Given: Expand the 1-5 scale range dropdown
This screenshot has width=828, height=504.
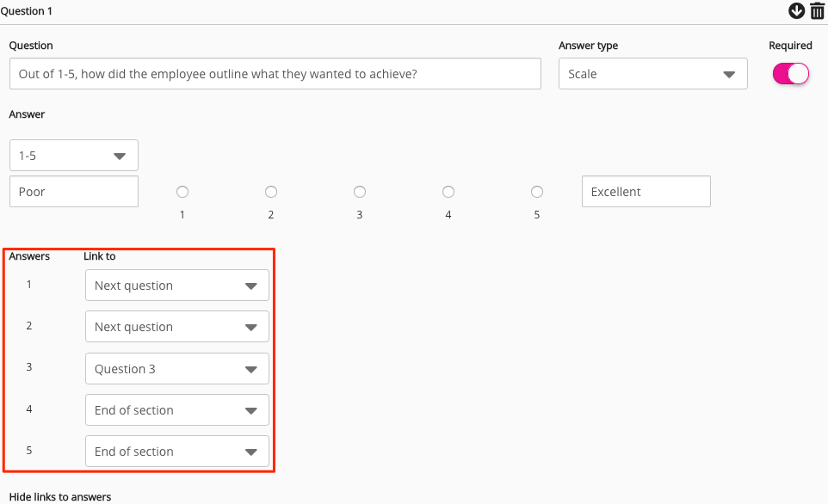Looking at the screenshot, I should pos(73,156).
